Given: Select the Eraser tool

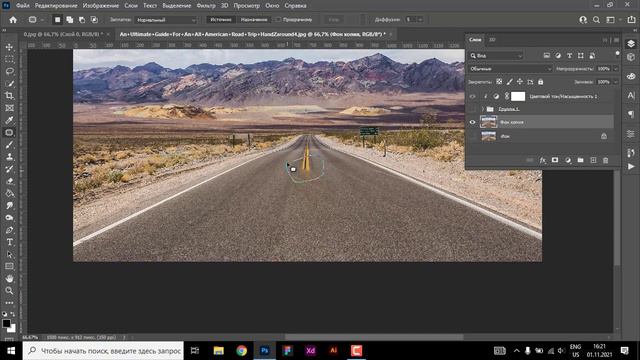Looking at the screenshot, I should coord(9,181).
